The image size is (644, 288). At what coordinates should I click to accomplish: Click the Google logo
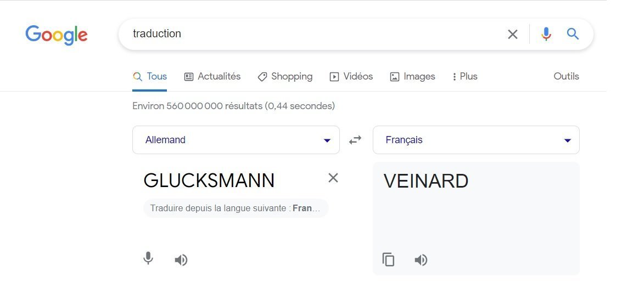click(56, 35)
